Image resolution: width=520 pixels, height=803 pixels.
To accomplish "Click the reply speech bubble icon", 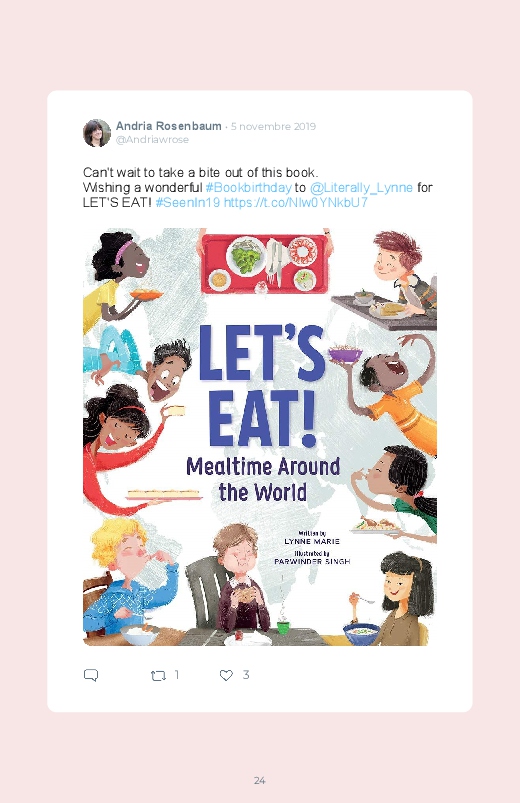I will point(91,675).
